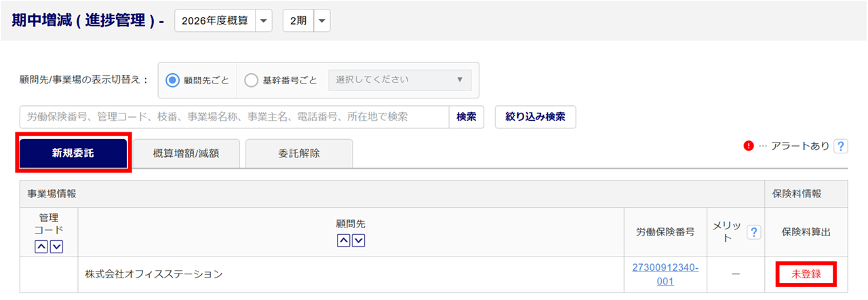Focus the 労働保険番号 search input field

(x=235, y=117)
